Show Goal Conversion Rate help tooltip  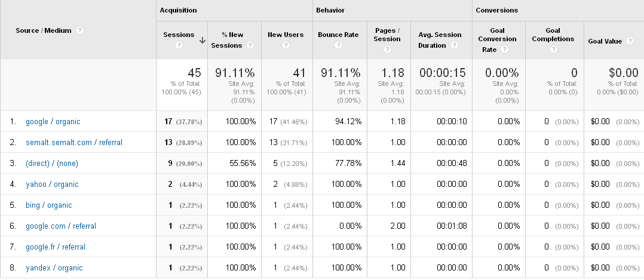pos(504,50)
